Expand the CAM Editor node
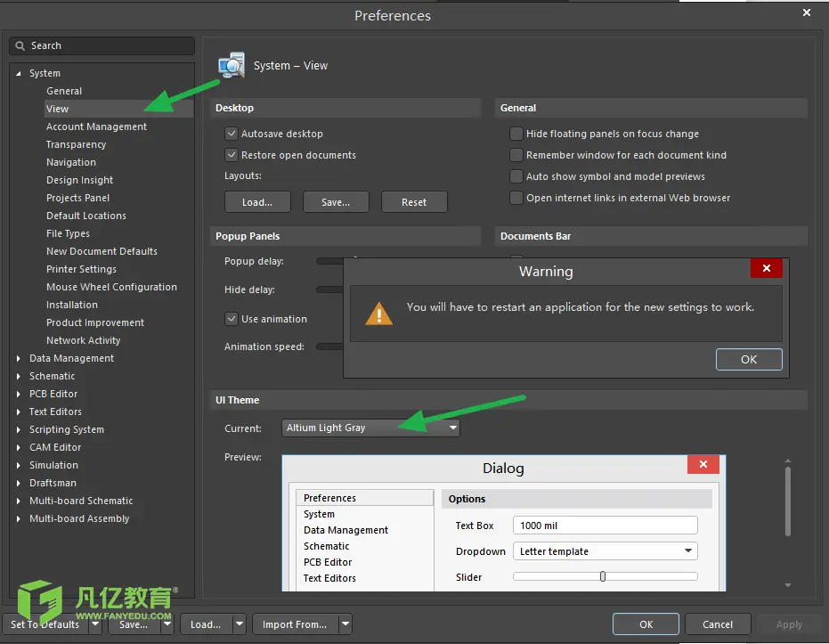 19,447
